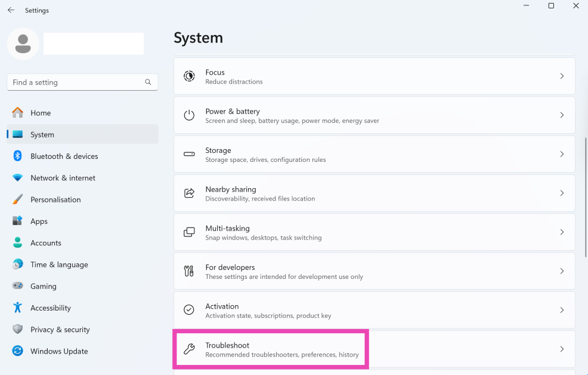Go to Windows Update section
The image size is (588, 375).
[x=59, y=352]
